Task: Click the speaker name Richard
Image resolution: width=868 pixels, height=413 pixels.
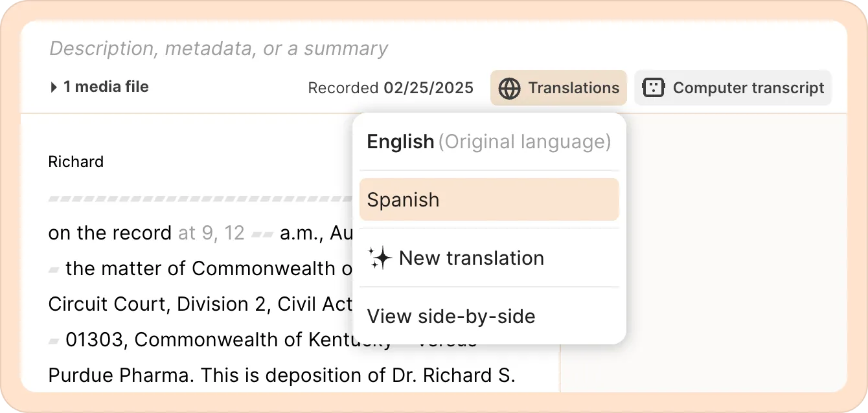Action: click(76, 162)
